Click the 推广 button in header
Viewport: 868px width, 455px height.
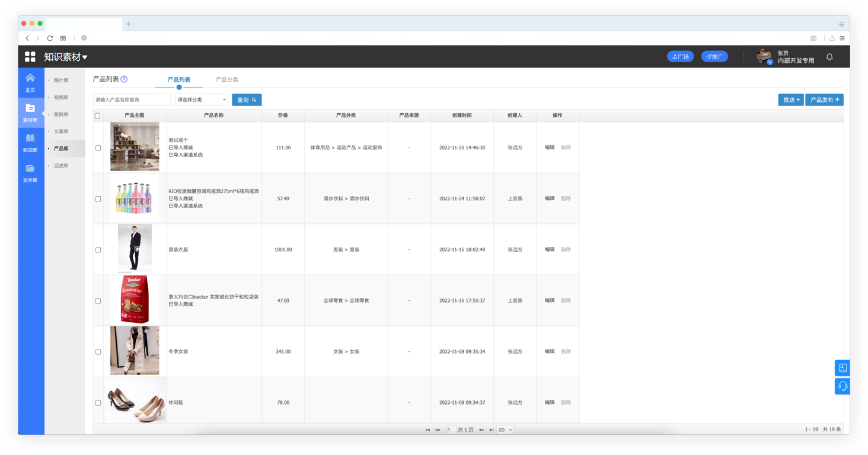pos(714,57)
